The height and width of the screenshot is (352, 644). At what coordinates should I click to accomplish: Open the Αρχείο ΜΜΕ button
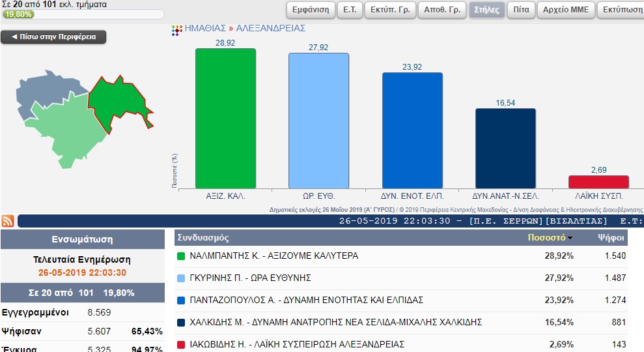[566, 10]
